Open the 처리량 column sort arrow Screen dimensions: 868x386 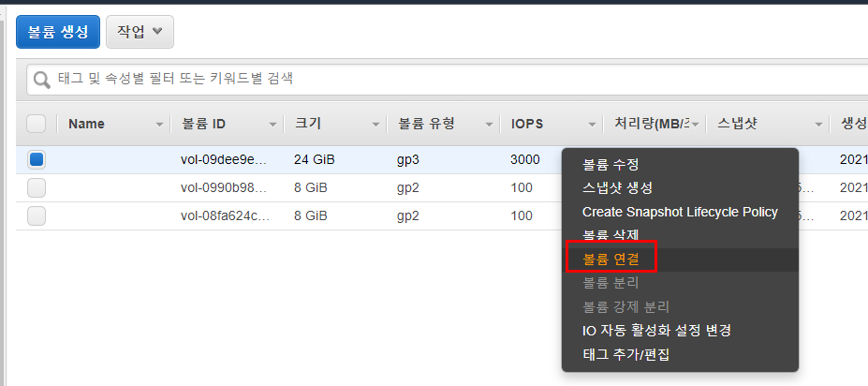tap(696, 125)
